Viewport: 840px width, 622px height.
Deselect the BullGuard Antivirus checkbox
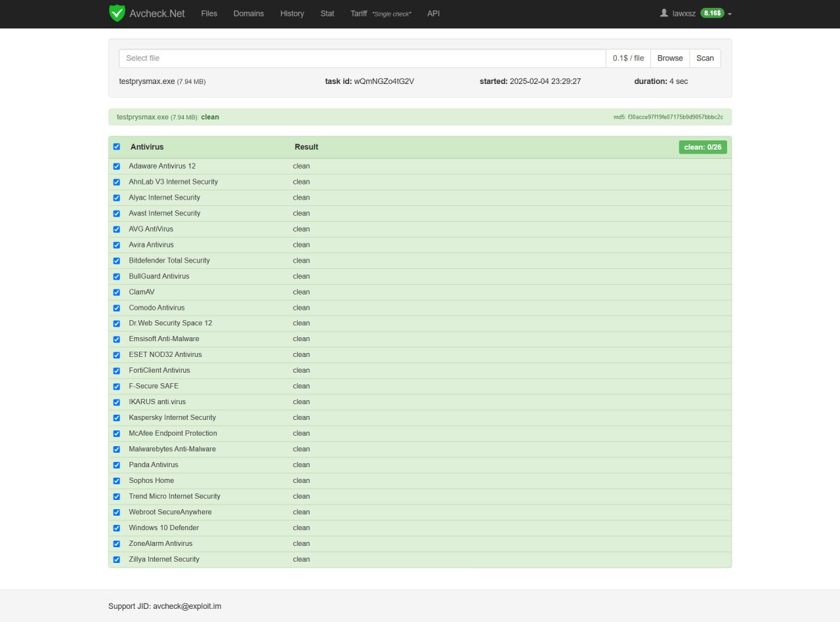117,277
